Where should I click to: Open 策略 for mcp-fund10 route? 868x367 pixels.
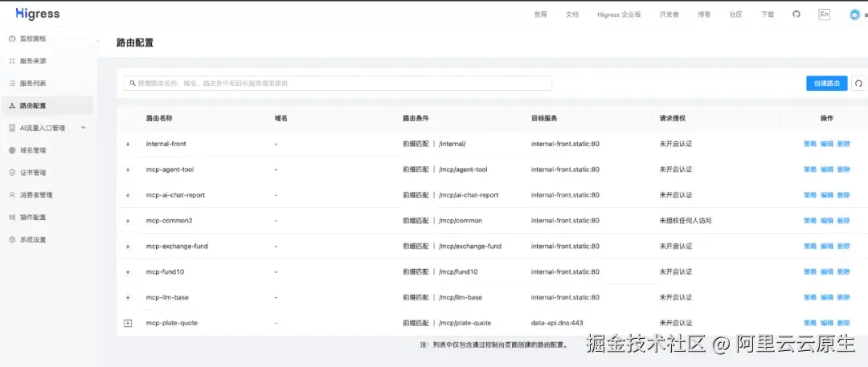point(810,271)
